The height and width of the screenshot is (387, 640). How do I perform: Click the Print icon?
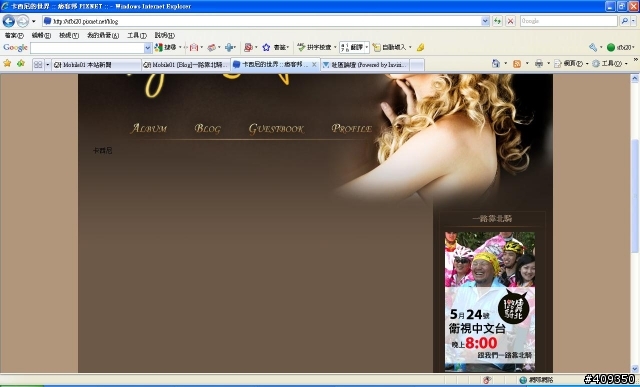click(x=539, y=64)
